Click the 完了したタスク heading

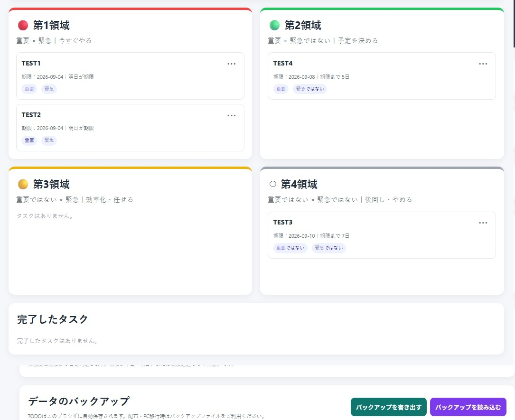[53, 319]
